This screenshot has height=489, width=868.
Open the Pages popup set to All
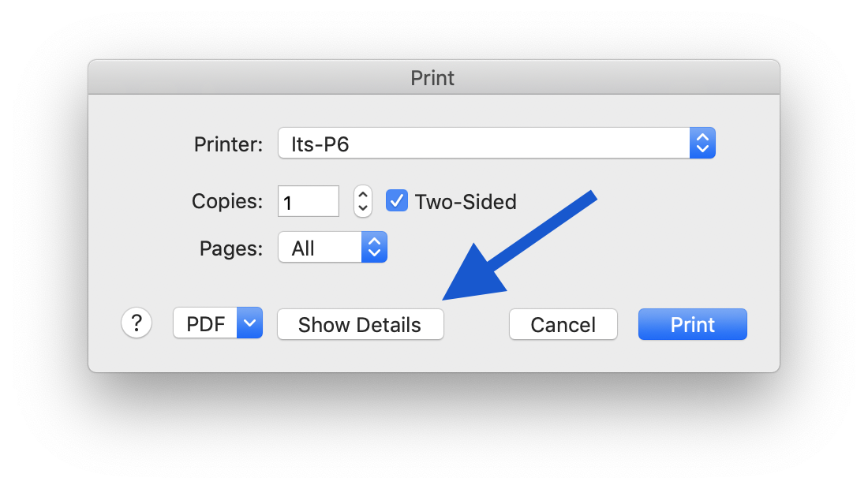pos(320,248)
